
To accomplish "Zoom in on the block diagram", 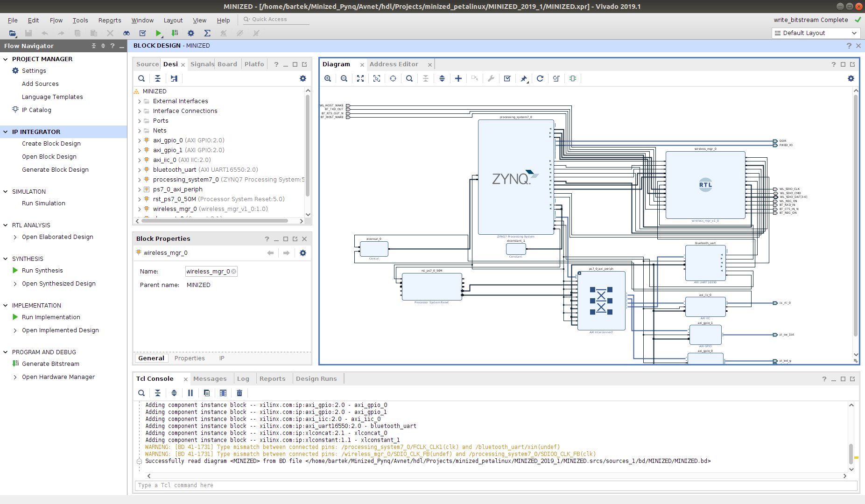I will [x=328, y=78].
